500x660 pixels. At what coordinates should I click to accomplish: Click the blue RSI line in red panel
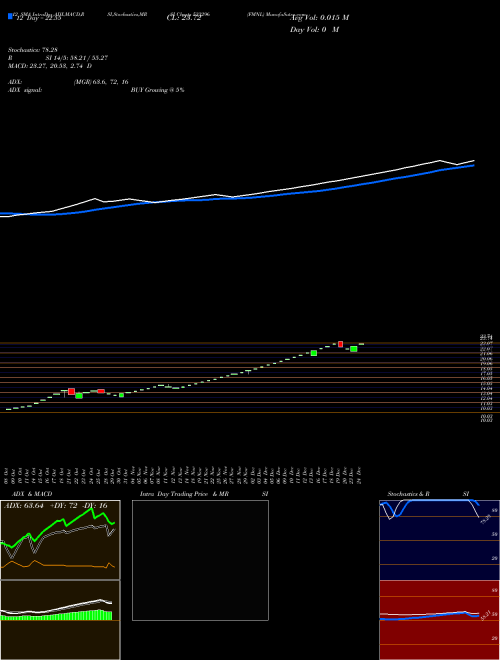[x=429, y=617]
